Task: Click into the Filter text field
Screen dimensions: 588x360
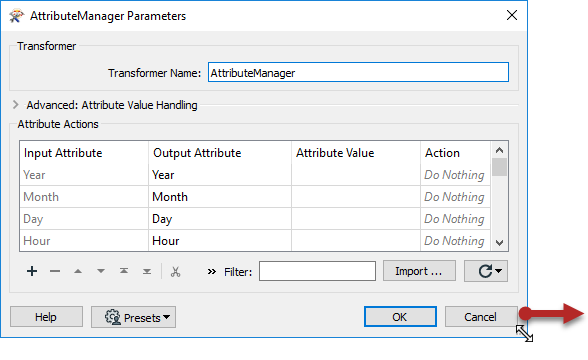Action: (x=317, y=271)
